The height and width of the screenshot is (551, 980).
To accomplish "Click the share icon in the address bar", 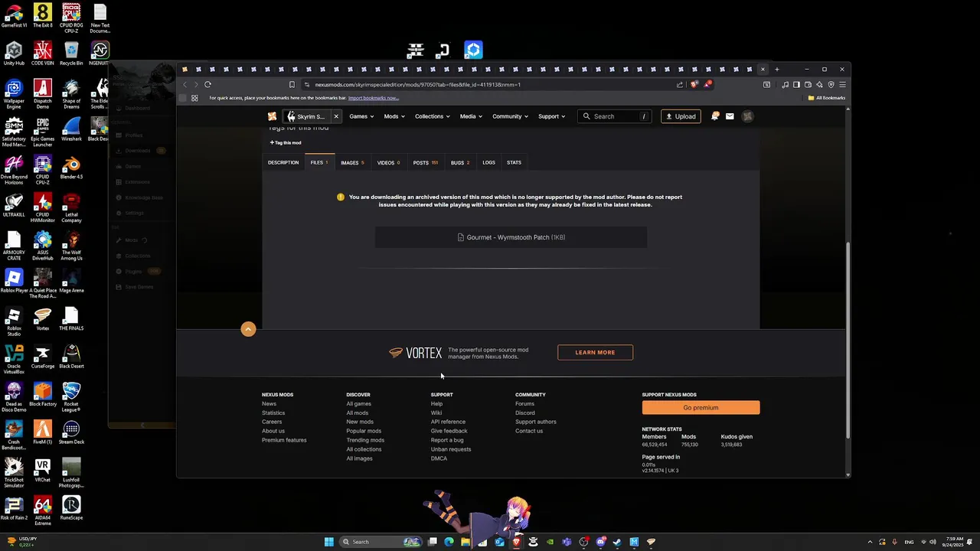I will click(x=679, y=84).
